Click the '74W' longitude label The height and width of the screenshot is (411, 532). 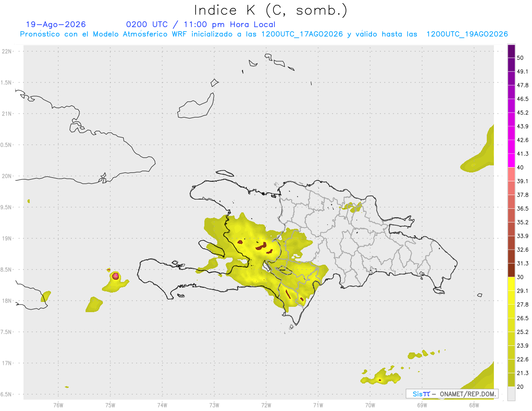162,405
